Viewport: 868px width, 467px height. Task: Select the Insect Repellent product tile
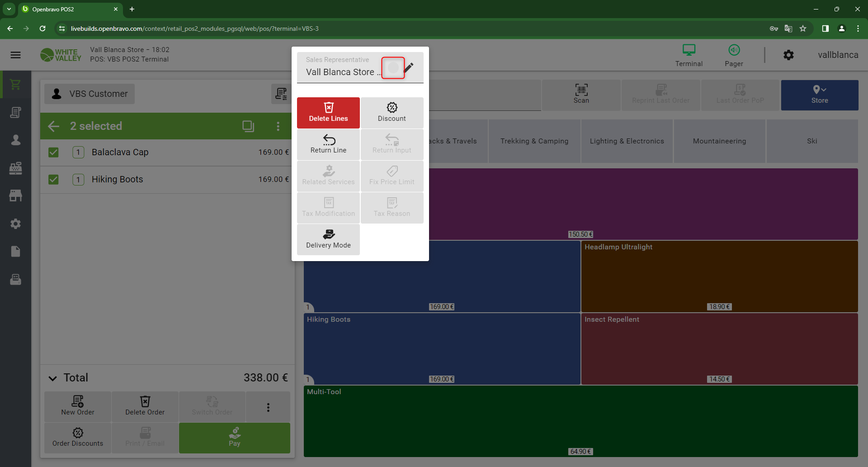[x=719, y=348]
